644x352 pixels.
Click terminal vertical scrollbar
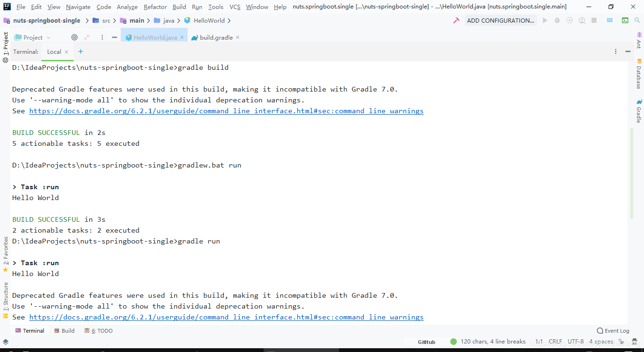pos(631,173)
